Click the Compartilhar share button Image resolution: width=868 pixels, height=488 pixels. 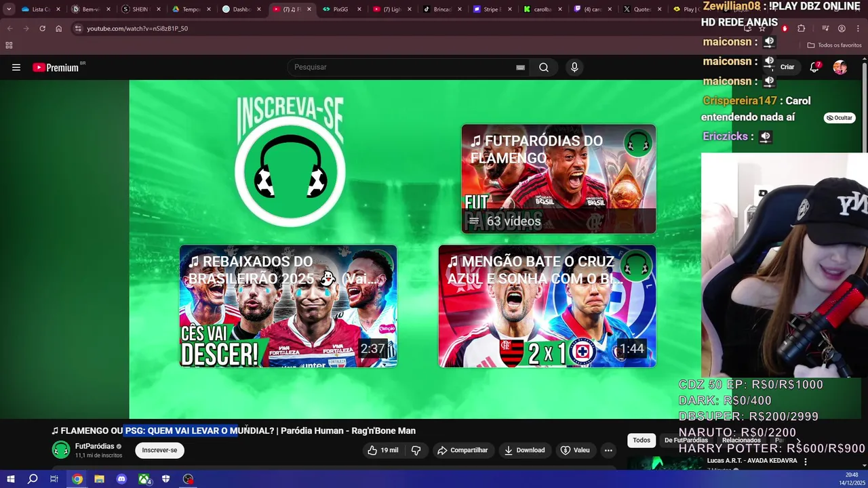pyautogui.click(x=462, y=450)
